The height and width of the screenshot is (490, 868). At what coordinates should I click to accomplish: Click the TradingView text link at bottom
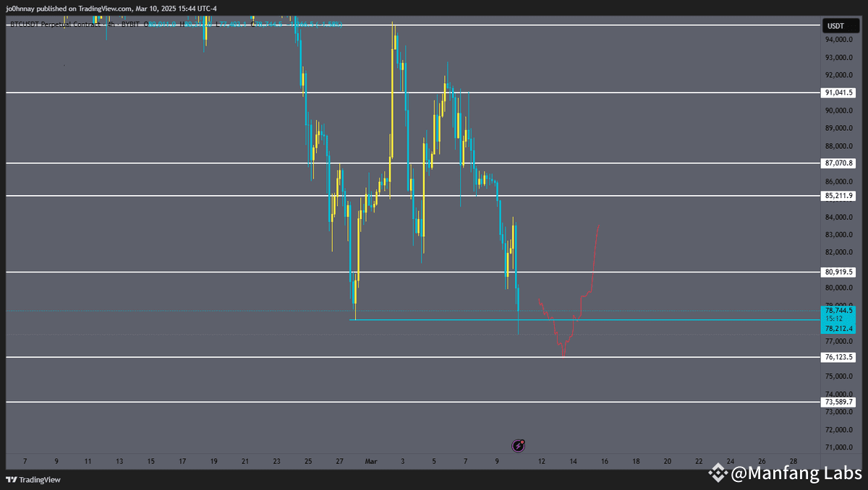[x=40, y=479]
